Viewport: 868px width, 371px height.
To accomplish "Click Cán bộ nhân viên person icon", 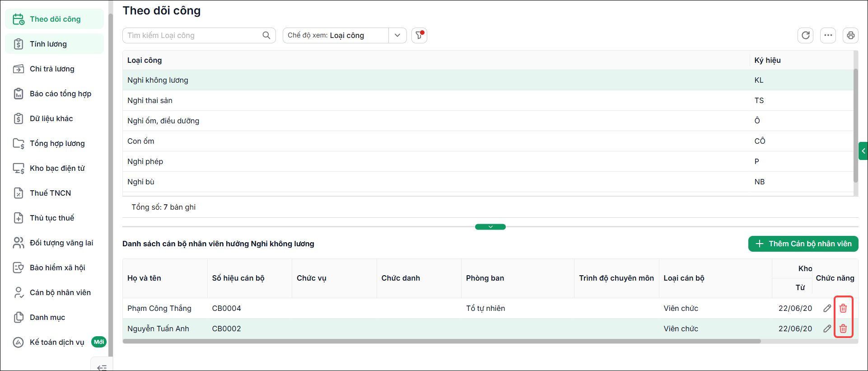I will point(19,292).
